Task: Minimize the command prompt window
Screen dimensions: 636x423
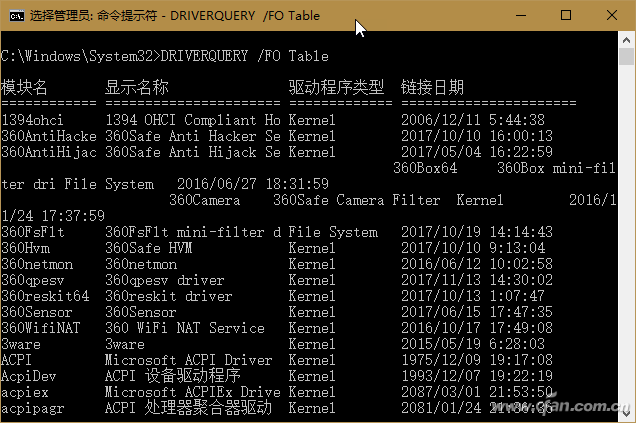Action: (x=521, y=15)
